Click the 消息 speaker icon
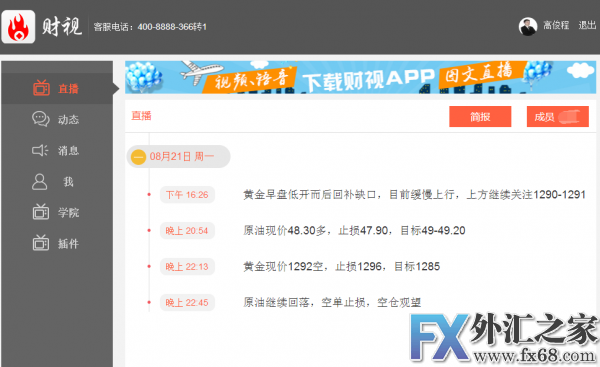This screenshot has height=367, width=600. [40, 150]
